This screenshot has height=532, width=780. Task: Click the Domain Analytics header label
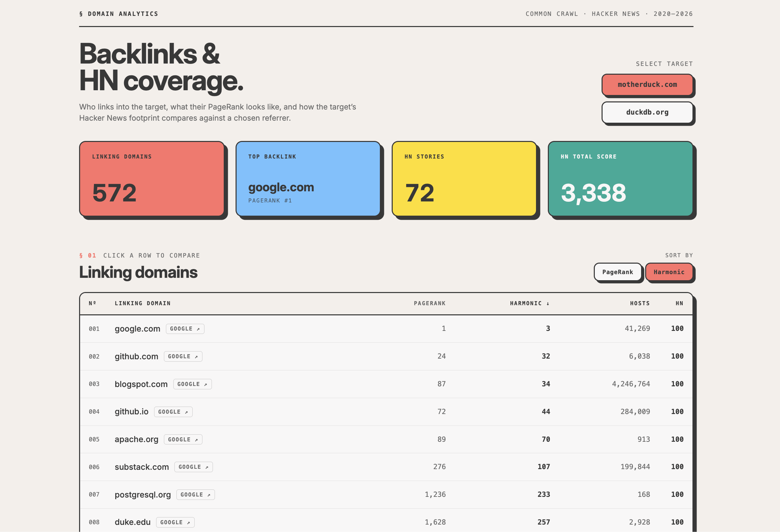pyautogui.click(x=119, y=14)
